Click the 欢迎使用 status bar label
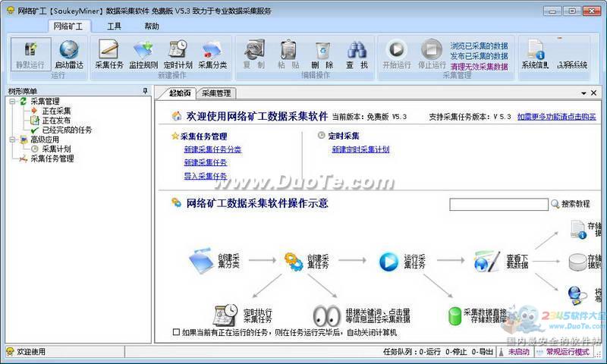The height and width of the screenshot is (364, 607). [31, 352]
